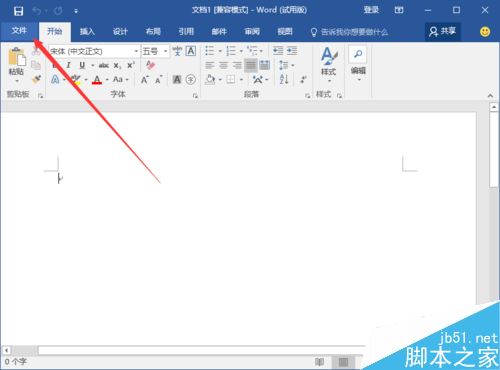
Task: Click the 共享 share button
Action: tap(443, 32)
